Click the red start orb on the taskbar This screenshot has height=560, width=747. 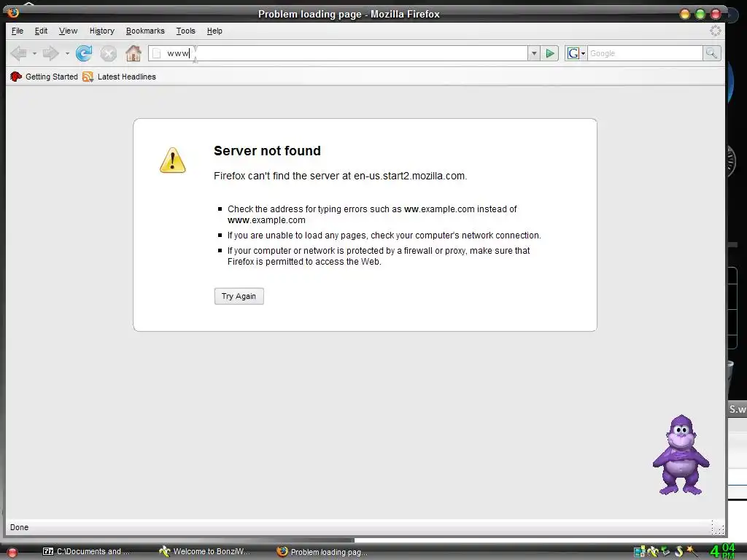point(12,553)
